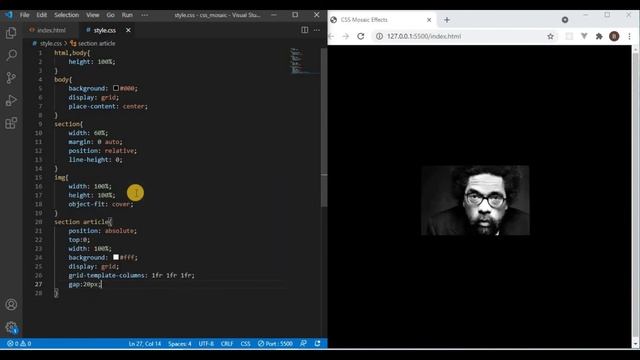Open a new Chrome tab
The height and width of the screenshot is (360, 640).
pyautogui.click(x=447, y=20)
